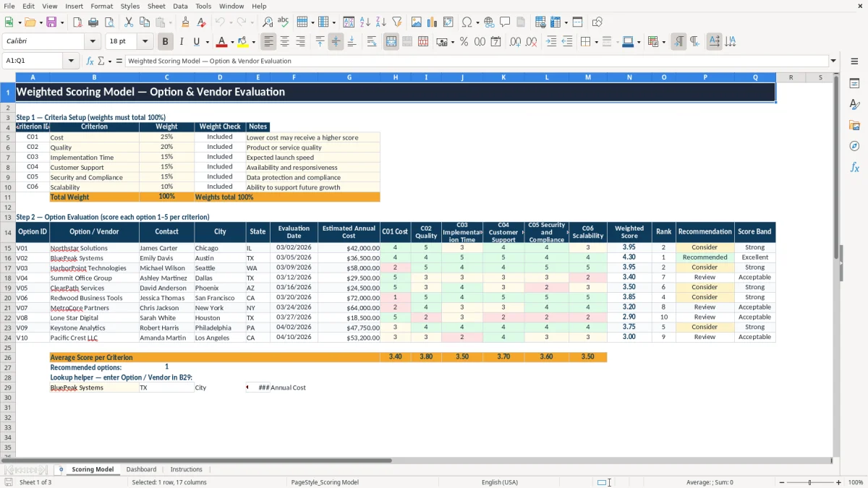Toggle Center Horizontally alignment

coord(285,42)
